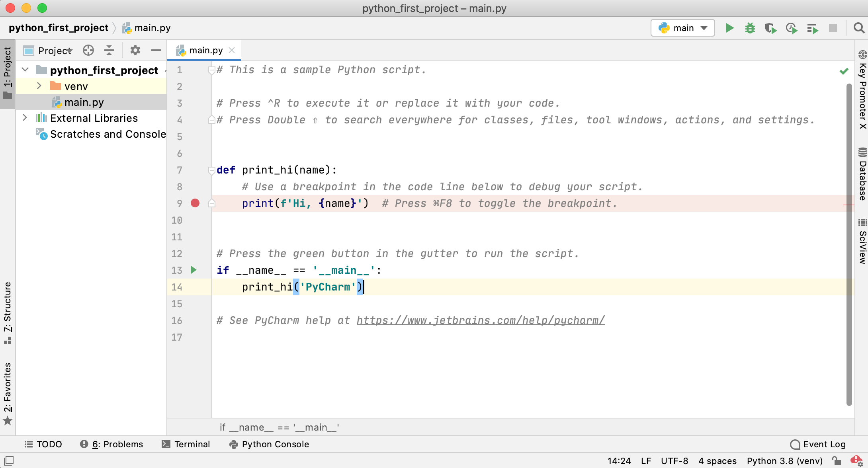This screenshot has width=868, height=468.
Task: Open the Terminal tool window tab
Action: pos(186,444)
